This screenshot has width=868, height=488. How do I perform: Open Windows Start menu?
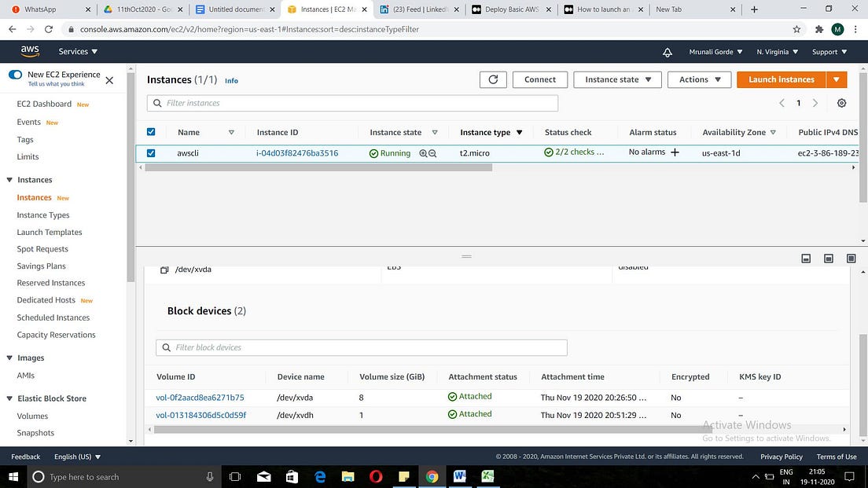click(13, 476)
